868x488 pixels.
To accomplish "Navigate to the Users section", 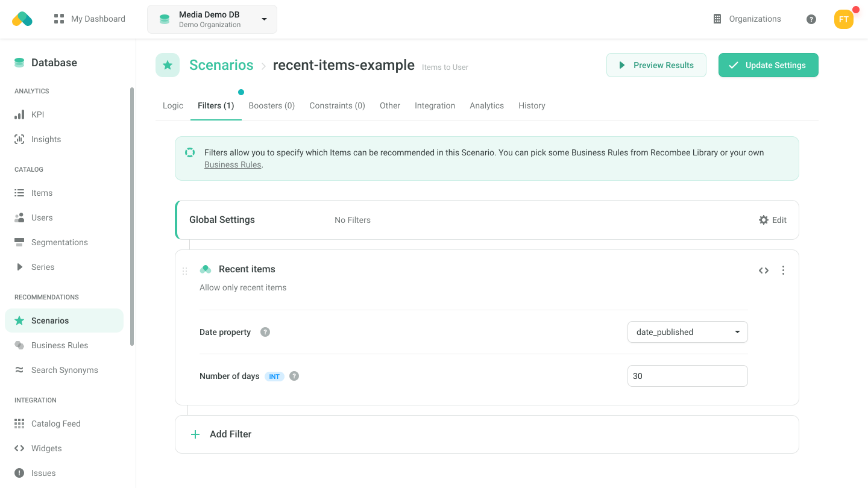I will click(x=42, y=217).
